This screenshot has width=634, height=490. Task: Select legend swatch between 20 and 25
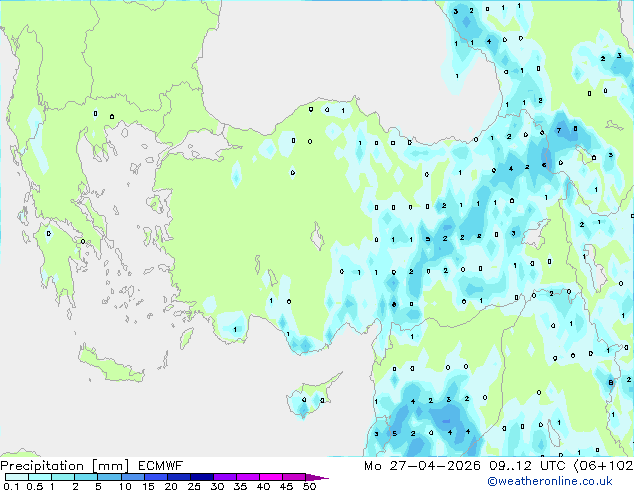178,477
